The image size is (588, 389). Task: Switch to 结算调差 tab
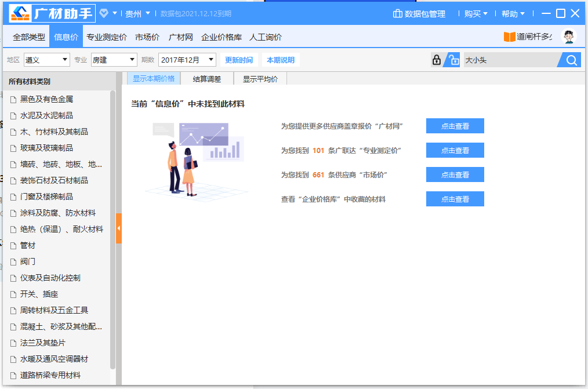point(207,79)
